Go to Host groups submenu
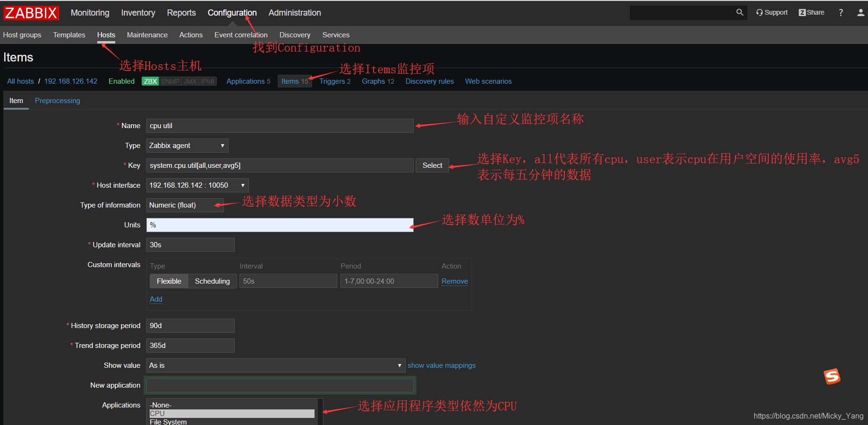The width and height of the screenshot is (868, 425). click(x=22, y=35)
